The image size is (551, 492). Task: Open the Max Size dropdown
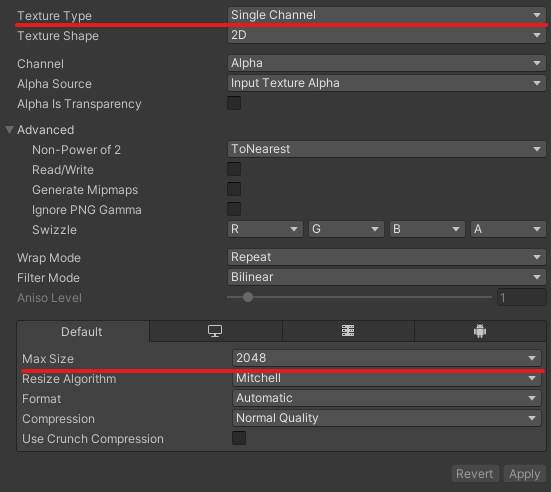pyautogui.click(x=387, y=358)
